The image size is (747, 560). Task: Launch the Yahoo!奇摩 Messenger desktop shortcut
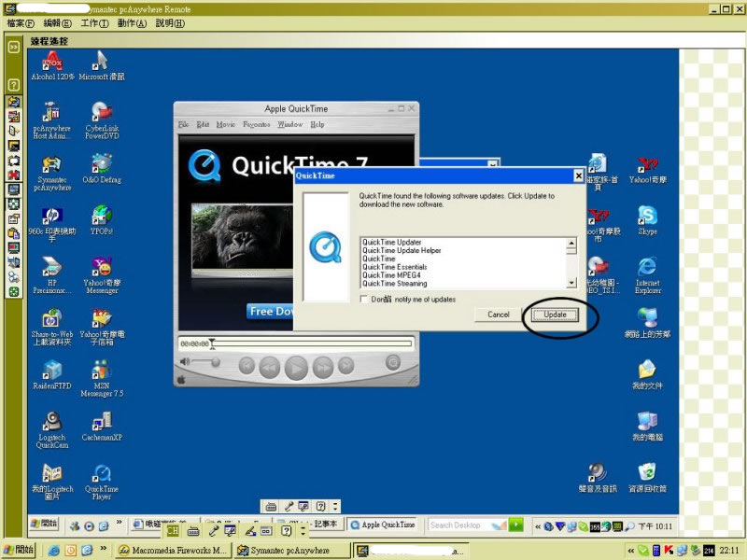pos(102,275)
